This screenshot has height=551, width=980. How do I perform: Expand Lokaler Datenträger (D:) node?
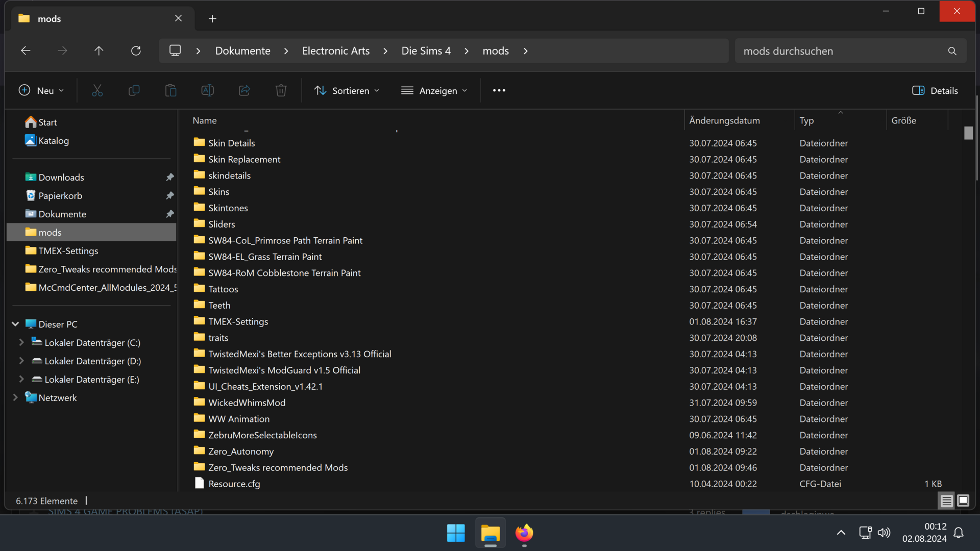point(21,361)
